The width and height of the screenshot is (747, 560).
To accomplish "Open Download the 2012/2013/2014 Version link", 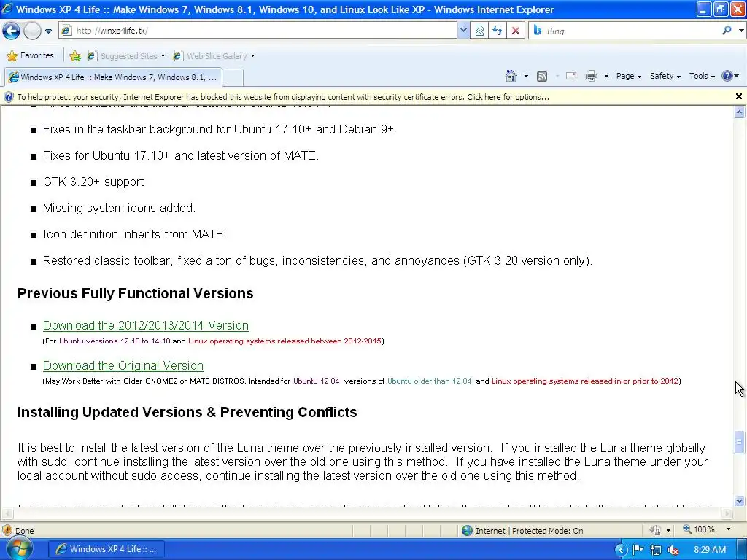I will [x=146, y=326].
